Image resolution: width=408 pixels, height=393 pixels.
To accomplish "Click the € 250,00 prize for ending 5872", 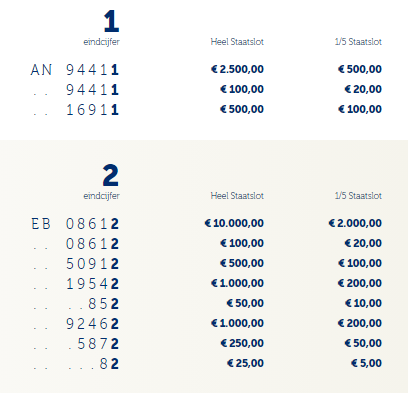I will (x=242, y=343).
